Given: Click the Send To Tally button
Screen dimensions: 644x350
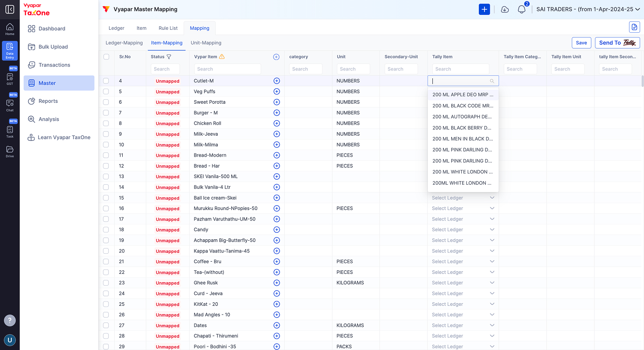Looking at the screenshot, I should [617, 43].
